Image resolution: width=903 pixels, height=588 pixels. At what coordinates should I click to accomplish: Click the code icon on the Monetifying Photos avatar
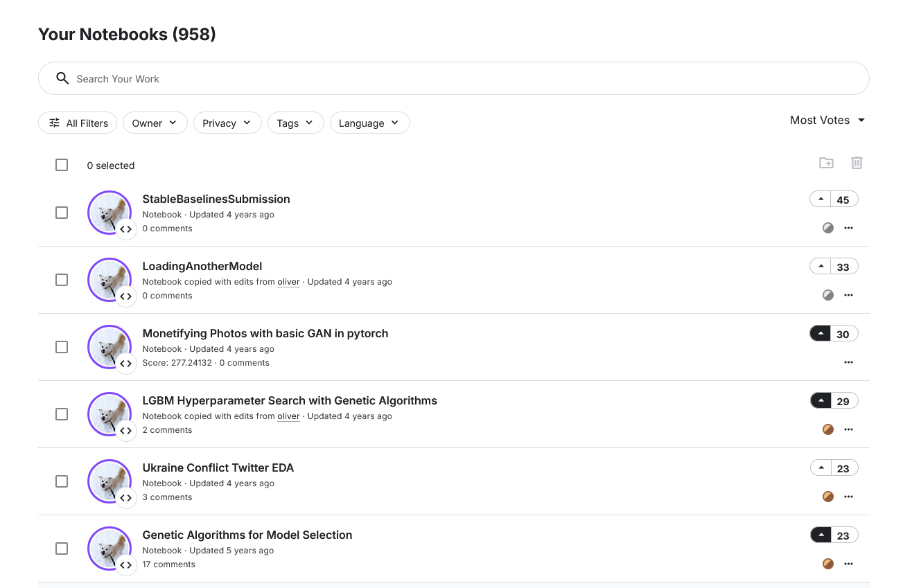(x=126, y=363)
